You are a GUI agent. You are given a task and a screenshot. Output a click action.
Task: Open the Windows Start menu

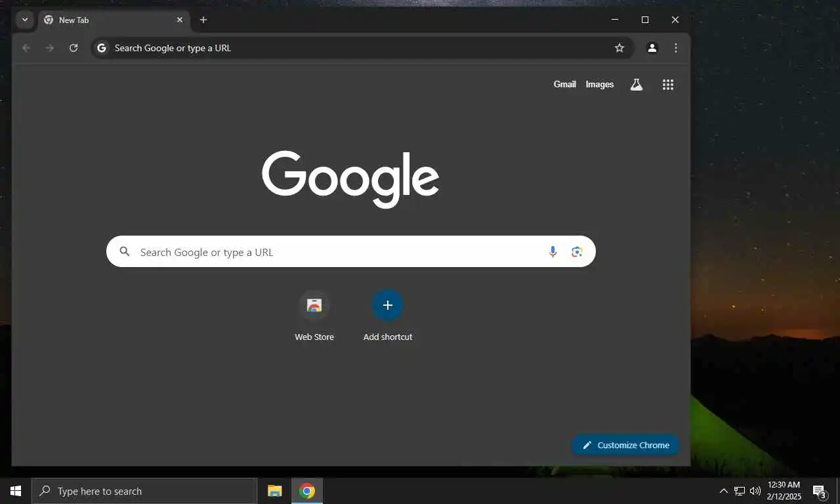point(16,491)
